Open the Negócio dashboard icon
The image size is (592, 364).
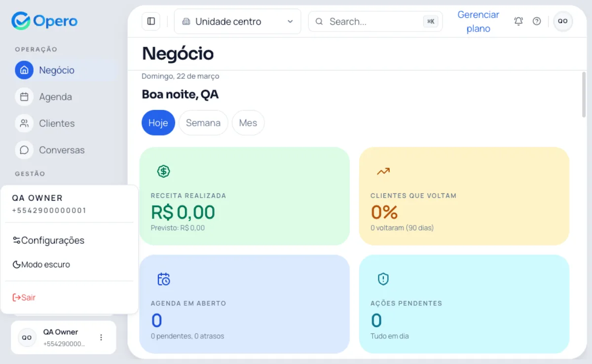click(x=24, y=70)
